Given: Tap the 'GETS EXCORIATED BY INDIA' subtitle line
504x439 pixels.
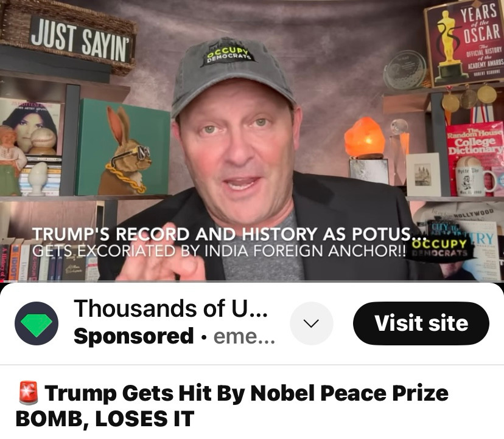Looking at the screenshot, I should pos(219,251).
